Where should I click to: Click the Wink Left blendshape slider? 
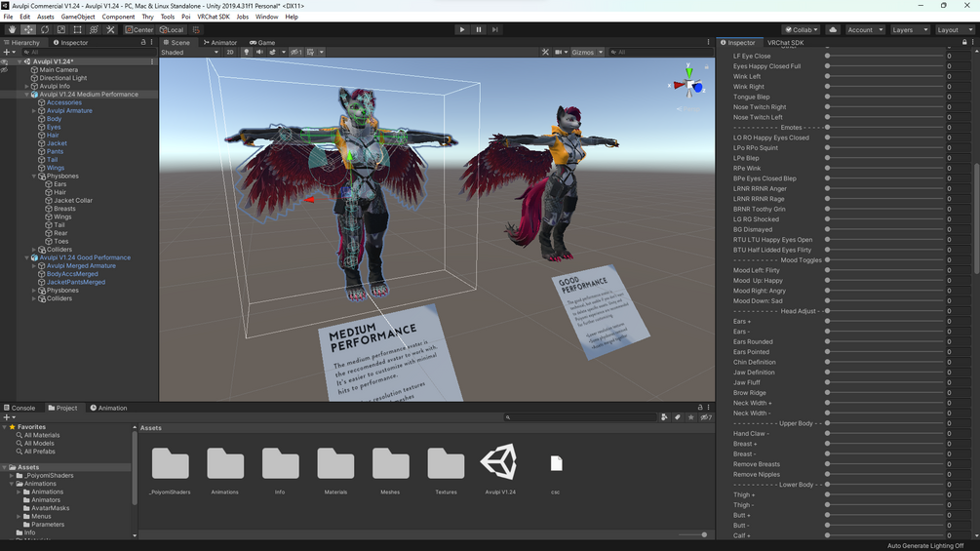tap(884, 76)
